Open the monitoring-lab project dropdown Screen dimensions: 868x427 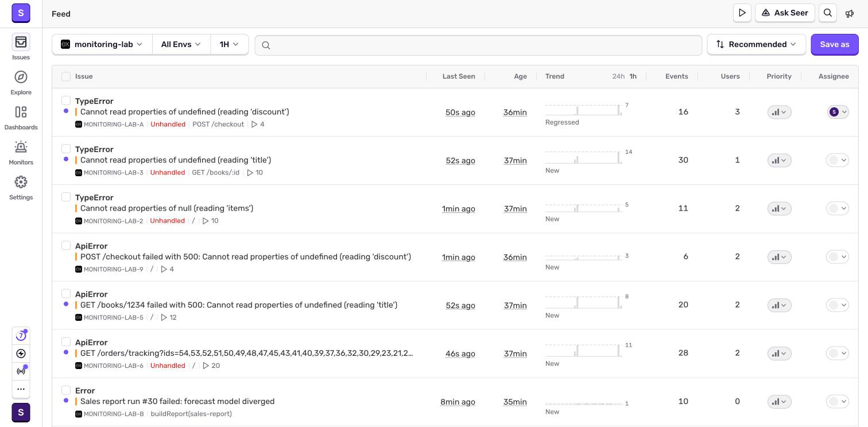pyautogui.click(x=102, y=44)
